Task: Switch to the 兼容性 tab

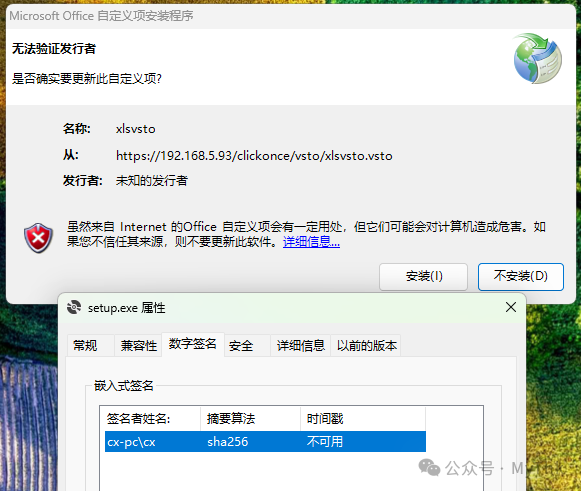Action: (x=139, y=345)
